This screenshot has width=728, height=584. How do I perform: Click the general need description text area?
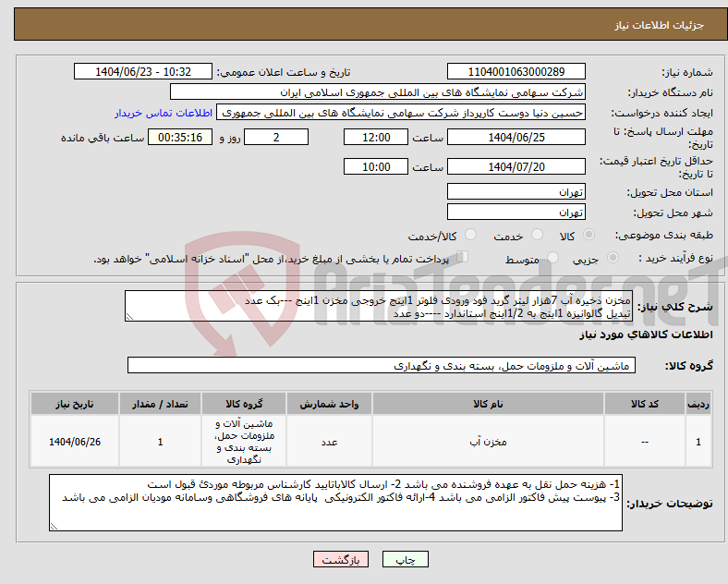point(379,306)
